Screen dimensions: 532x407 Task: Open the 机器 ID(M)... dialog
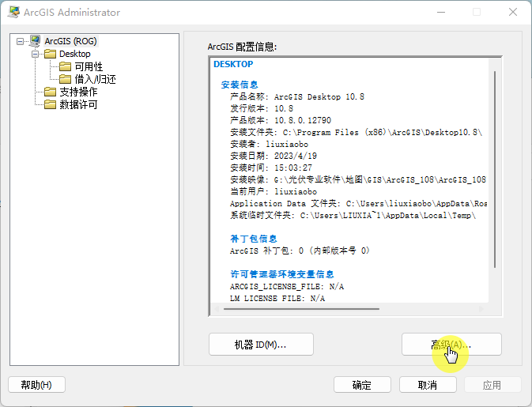261,345
